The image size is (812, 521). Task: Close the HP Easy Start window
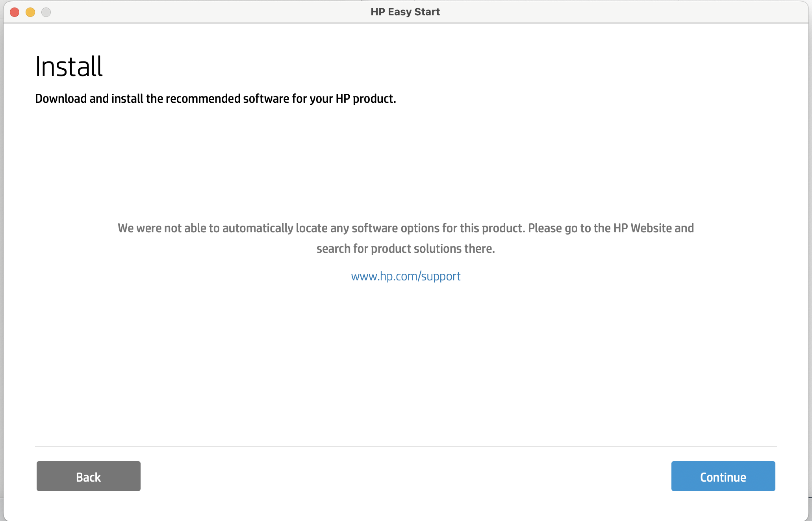[x=15, y=12]
